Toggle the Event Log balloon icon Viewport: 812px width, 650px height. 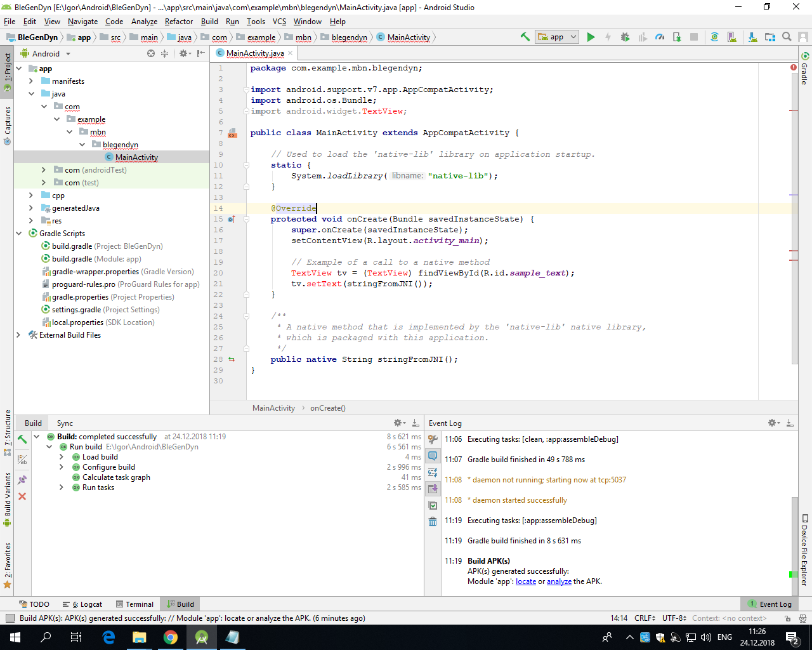pos(433,456)
